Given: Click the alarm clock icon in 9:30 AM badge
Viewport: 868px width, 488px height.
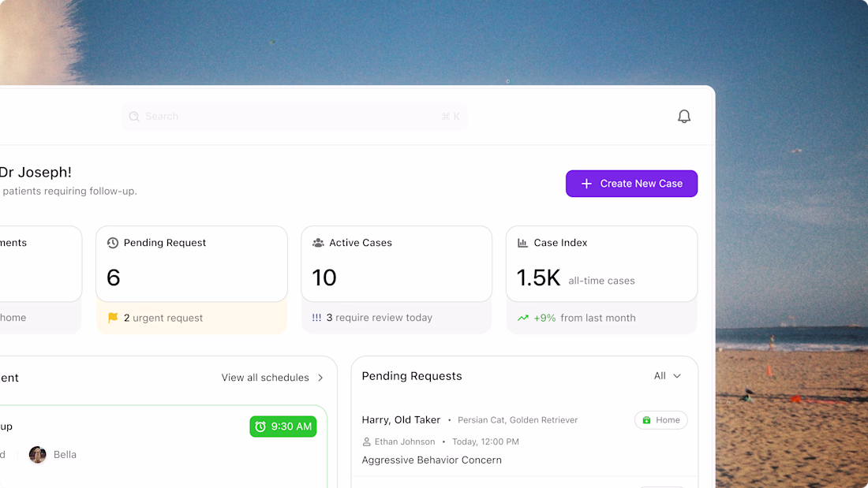Looking at the screenshot, I should (260, 427).
